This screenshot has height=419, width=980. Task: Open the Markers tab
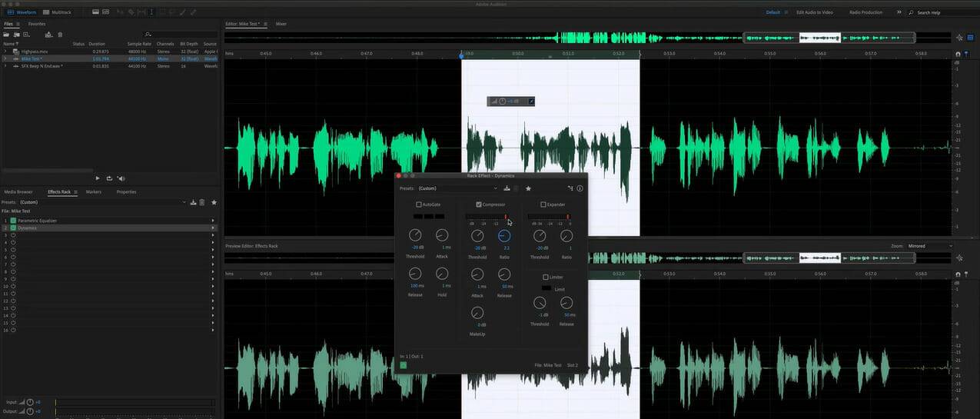[x=94, y=191]
